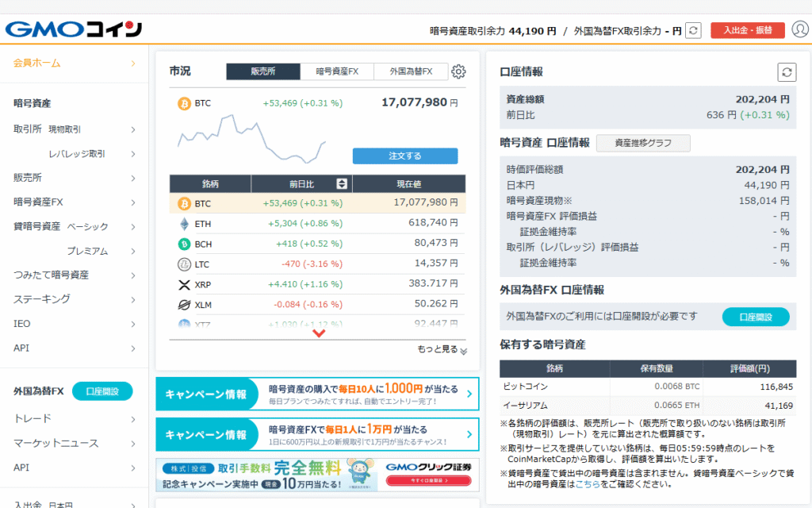Screen dimensions: 812x508
Task: Refresh the trading balance in header
Action: click(x=694, y=30)
